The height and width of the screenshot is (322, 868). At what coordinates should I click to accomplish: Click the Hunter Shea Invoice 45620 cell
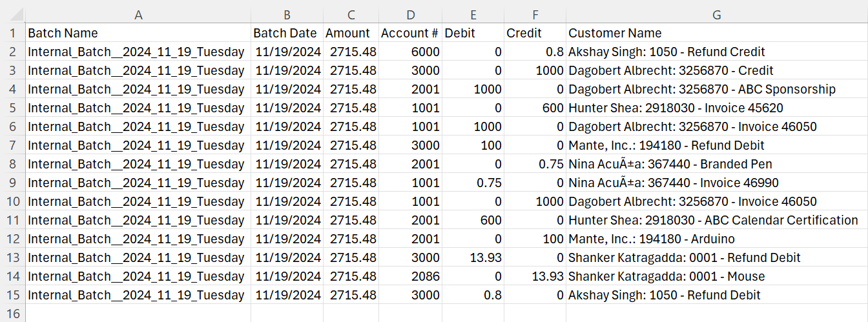tap(717, 108)
